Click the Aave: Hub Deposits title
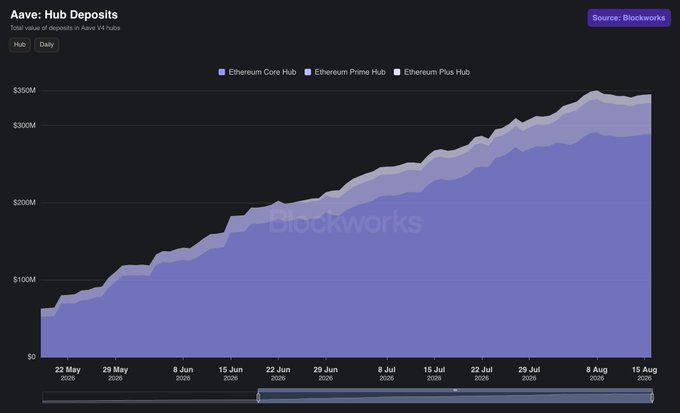Screen dimensions: 680x413 click(64, 15)
